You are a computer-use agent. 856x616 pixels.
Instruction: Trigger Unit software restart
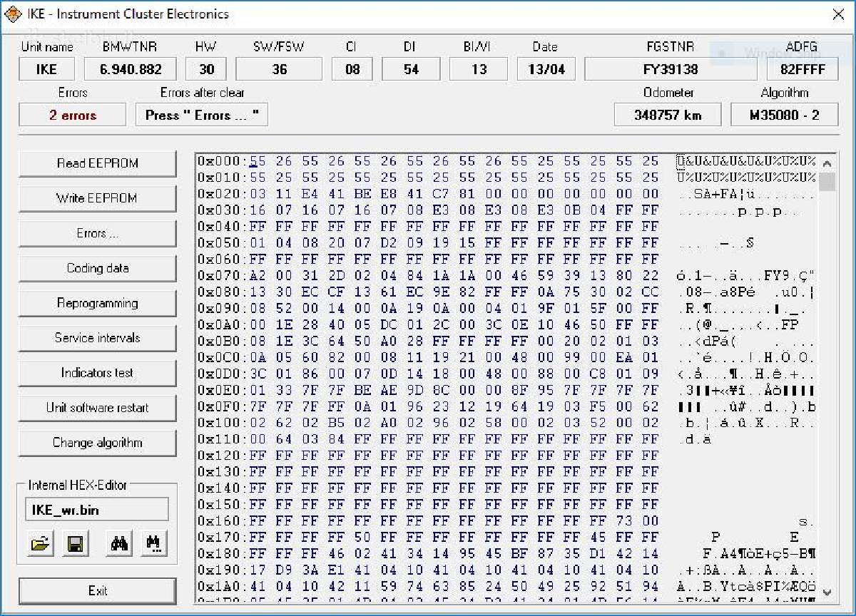(x=97, y=408)
